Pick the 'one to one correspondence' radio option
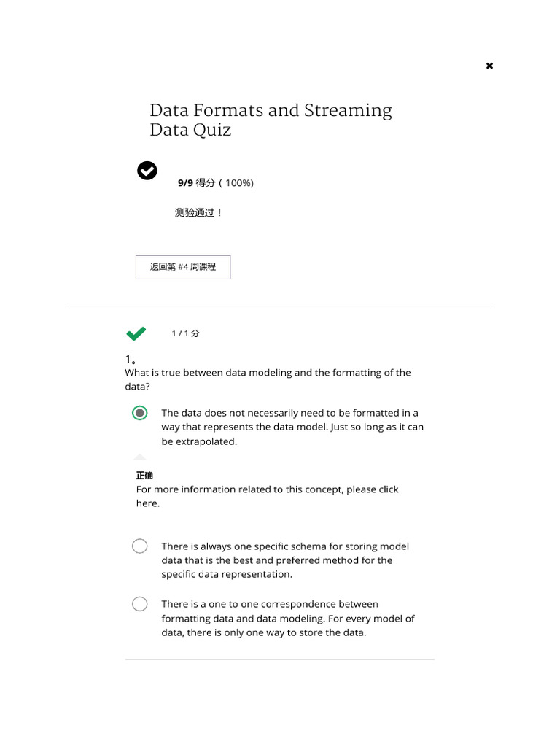Image resolution: width=560 pixels, height=747 pixels. click(x=140, y=604)
